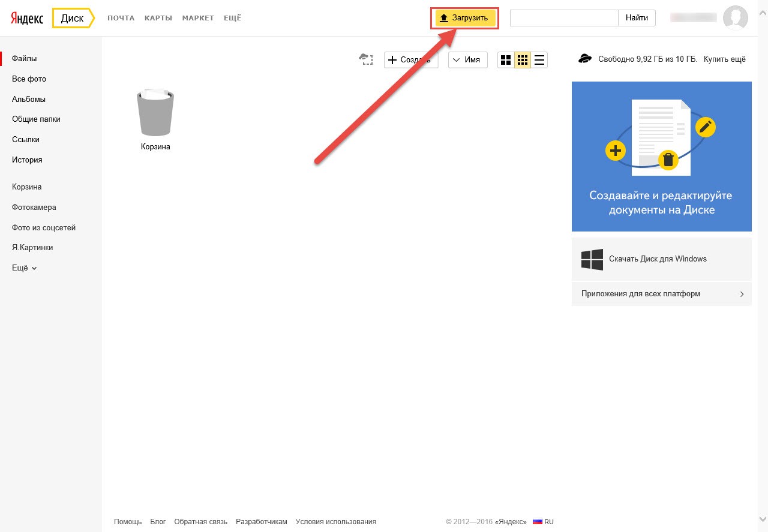
Task: Expand the Ещё sidebar section
Action: (24, 268)
